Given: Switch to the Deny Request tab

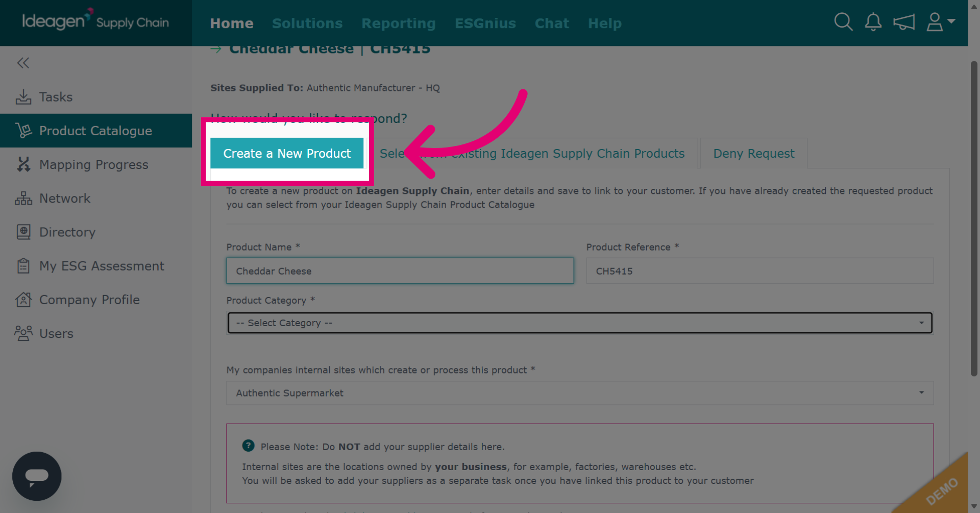Looking at the screenshot, I should tap(754, 153).
